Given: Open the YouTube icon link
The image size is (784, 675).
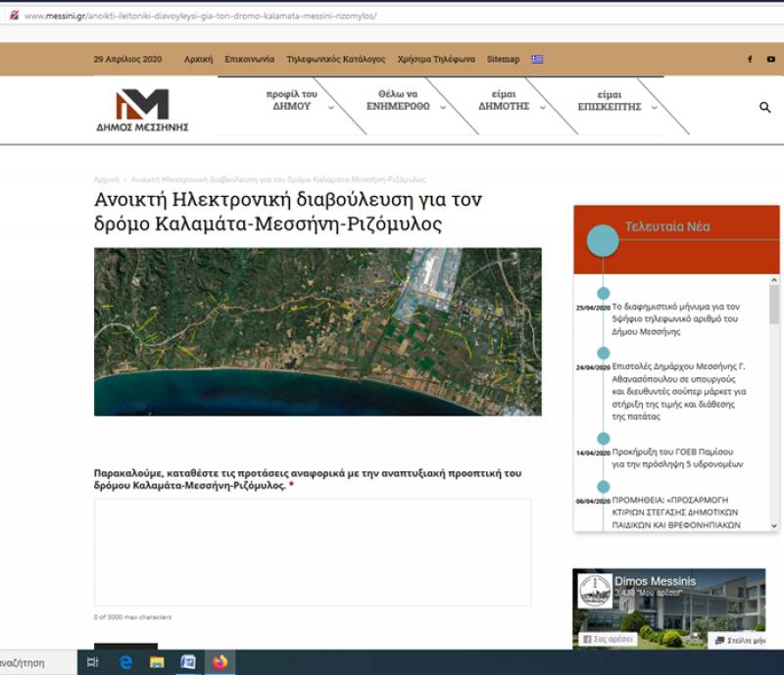Looking at the screenshot, I should pyautogui.click(x=771, y=59).
